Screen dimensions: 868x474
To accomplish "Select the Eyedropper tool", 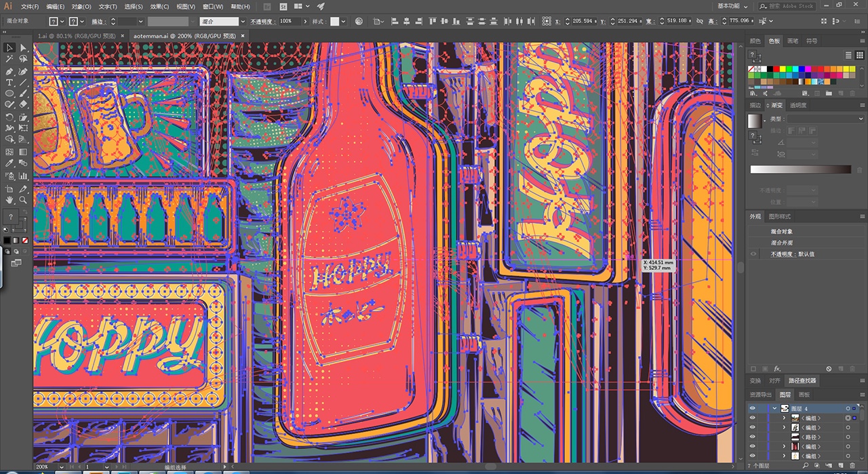I will click(x=9, y=163).
